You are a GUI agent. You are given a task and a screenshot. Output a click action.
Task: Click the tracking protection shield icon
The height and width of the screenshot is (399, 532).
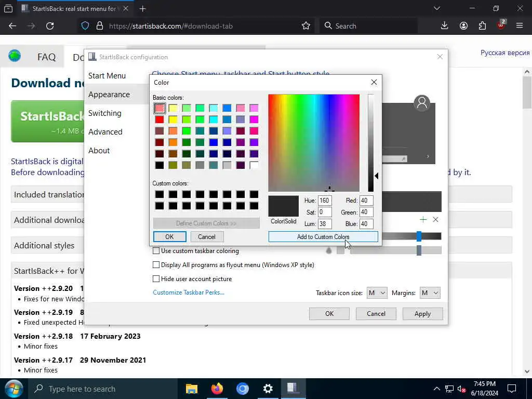point(85,26)
